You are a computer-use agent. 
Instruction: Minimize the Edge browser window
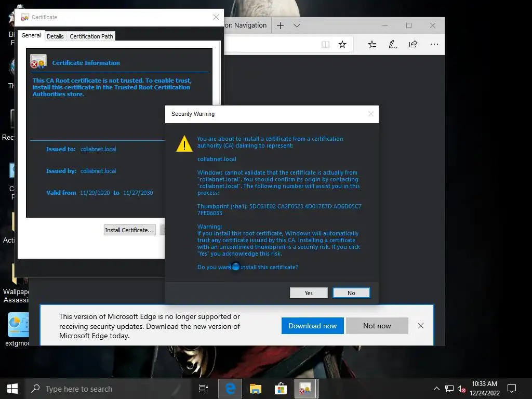[385, 25]
